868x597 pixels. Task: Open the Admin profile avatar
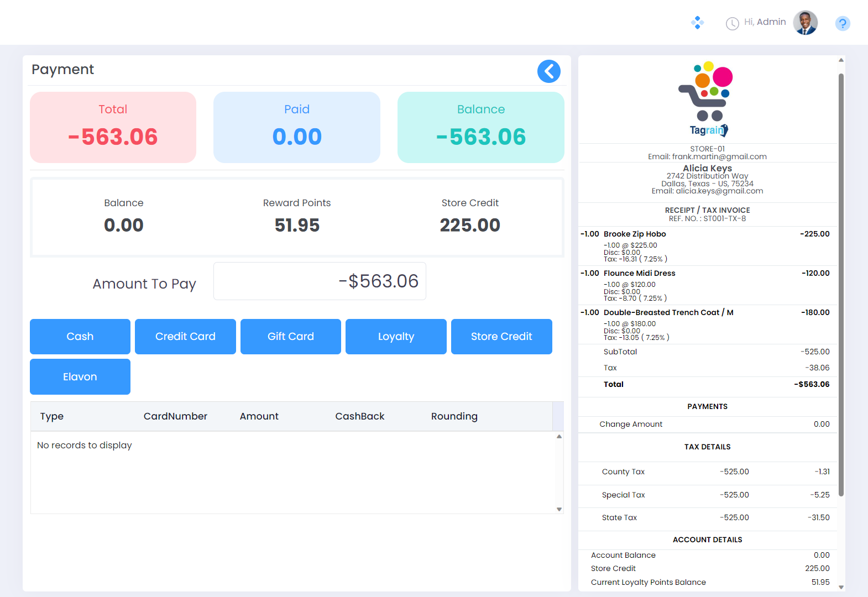(805, 23)
